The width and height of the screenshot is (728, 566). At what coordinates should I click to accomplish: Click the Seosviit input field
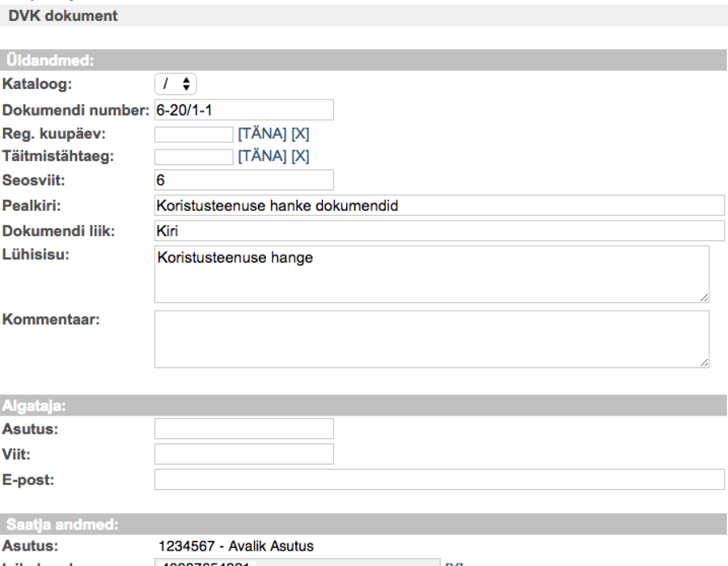[x=243, y=180]
